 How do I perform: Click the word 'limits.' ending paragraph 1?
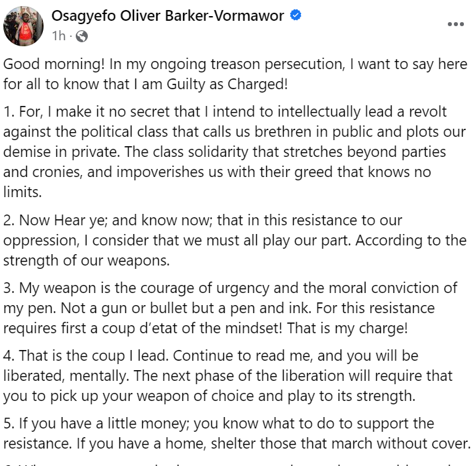pyautogui.click(x=23, y=192)
